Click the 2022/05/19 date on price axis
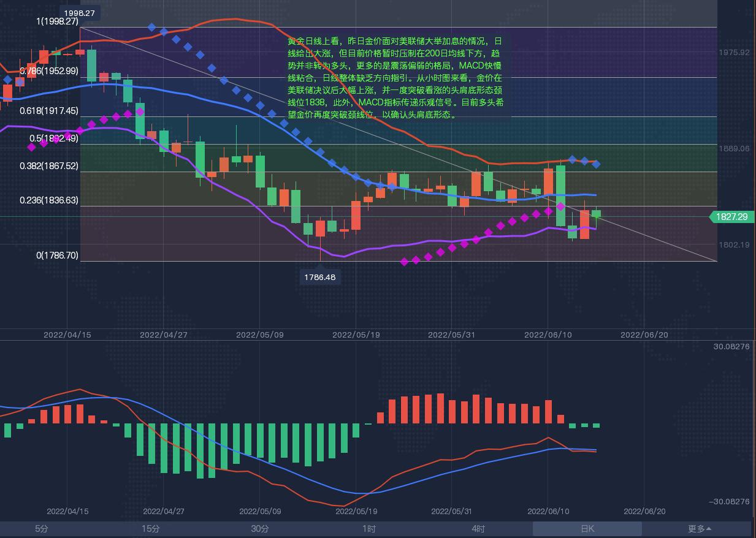Viewport: 756px width, 538px height. [355, 335]
